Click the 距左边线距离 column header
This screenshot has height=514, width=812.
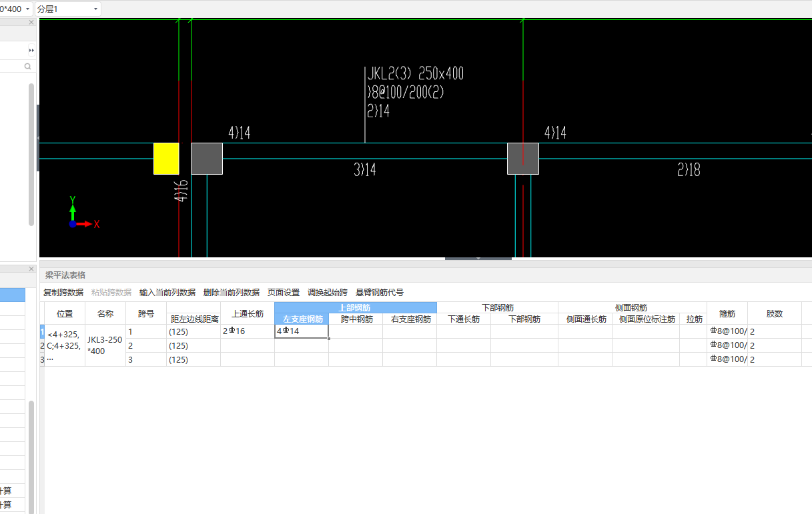[194, 319]
